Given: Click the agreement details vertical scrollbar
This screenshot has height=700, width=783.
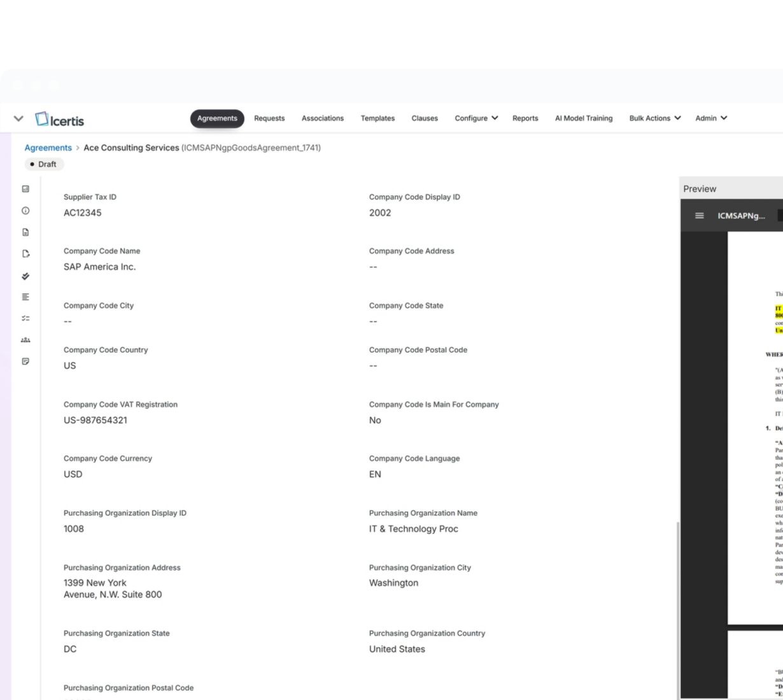Looking at the screenshot, I should [x=677, y=605].
